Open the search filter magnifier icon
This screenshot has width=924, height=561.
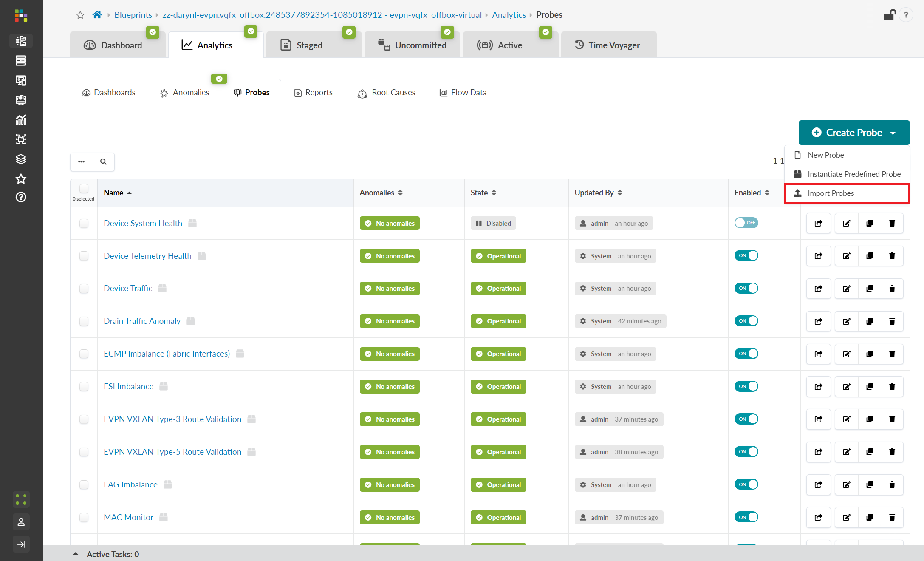103,161
